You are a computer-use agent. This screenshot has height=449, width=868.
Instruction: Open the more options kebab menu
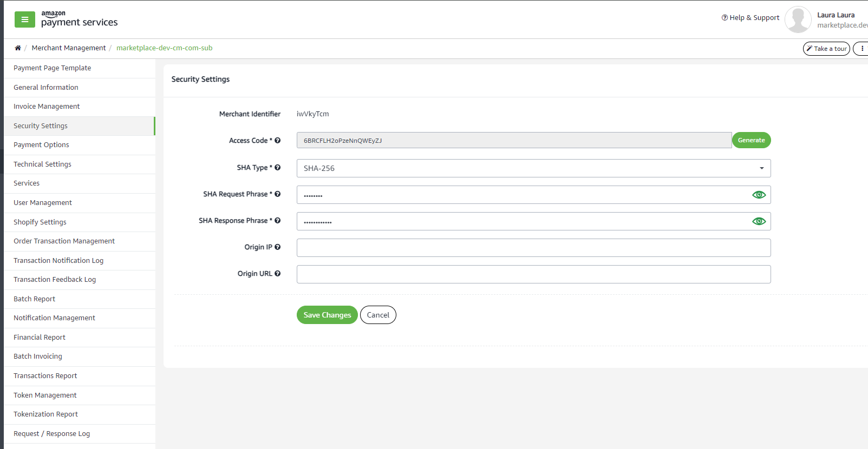(x=862, y=49)
